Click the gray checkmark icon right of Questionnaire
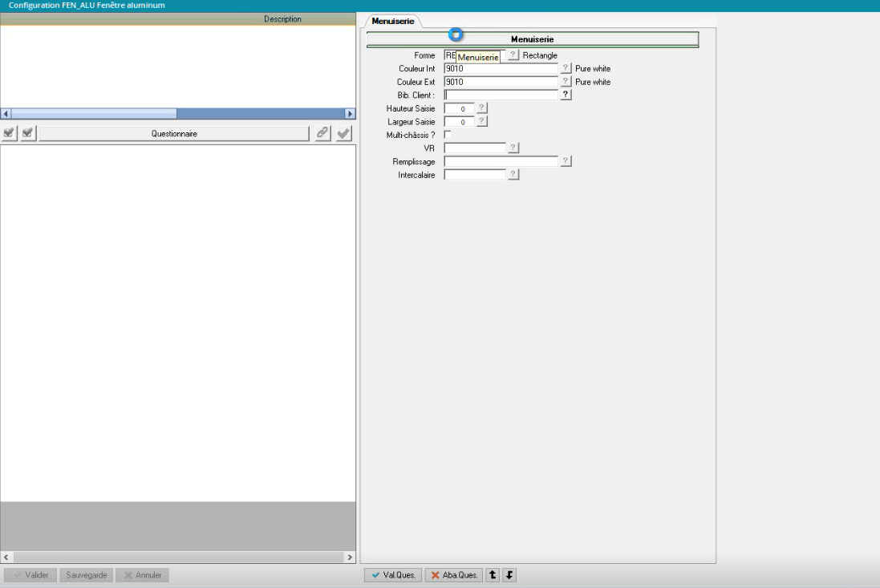This screenshot has width=880, height=588. [x=344, y=134]
